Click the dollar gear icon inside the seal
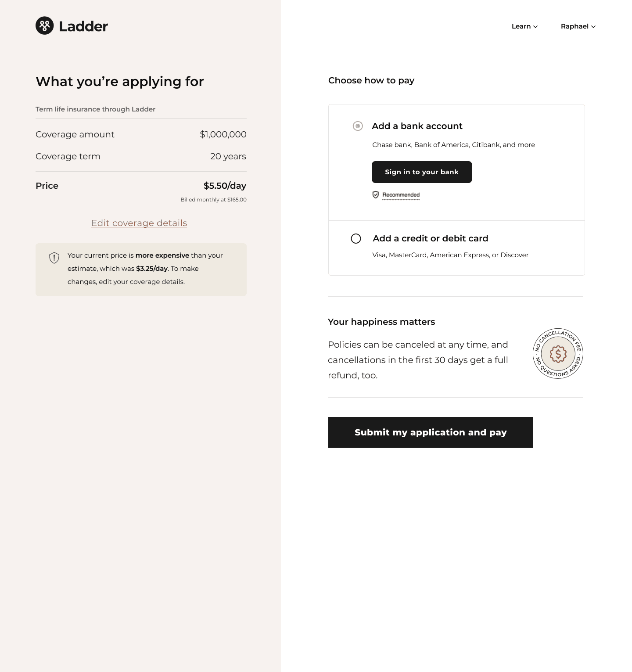 557,354
